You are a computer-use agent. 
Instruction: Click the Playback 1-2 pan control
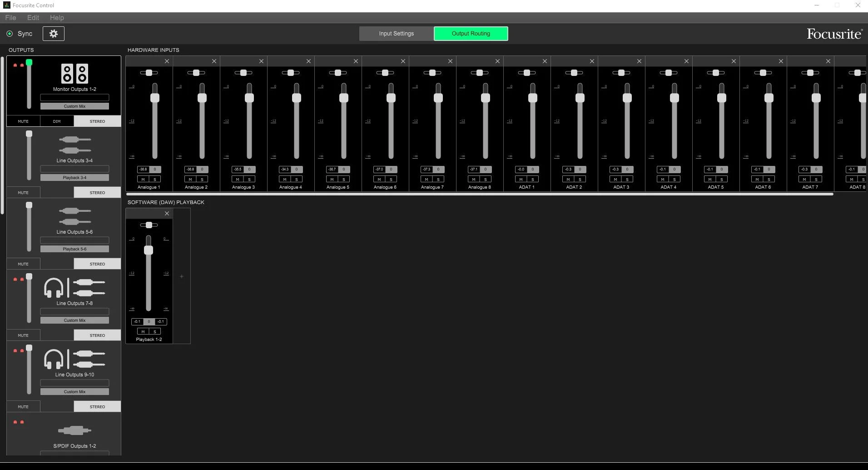[x=149, y=225]
